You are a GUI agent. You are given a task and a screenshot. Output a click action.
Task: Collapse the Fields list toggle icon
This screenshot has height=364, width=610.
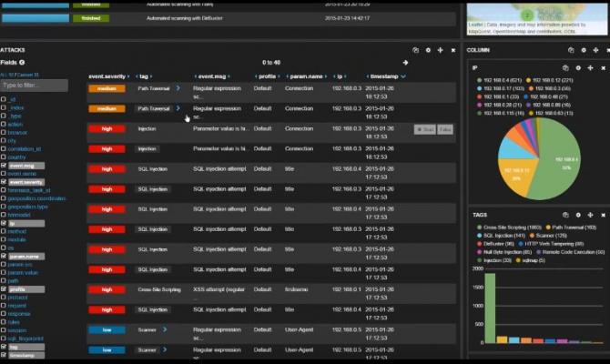22,62
